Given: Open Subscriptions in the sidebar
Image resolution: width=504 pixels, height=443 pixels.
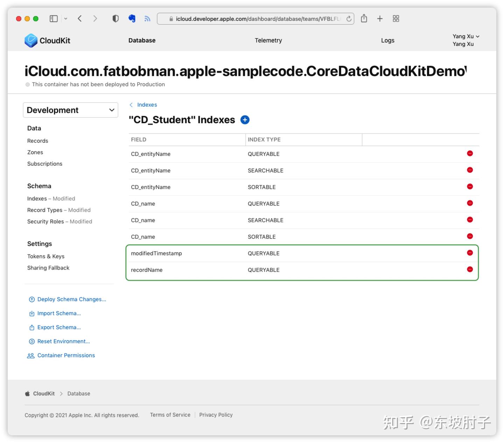Looking at the screenshot, I should click(45, 164).
